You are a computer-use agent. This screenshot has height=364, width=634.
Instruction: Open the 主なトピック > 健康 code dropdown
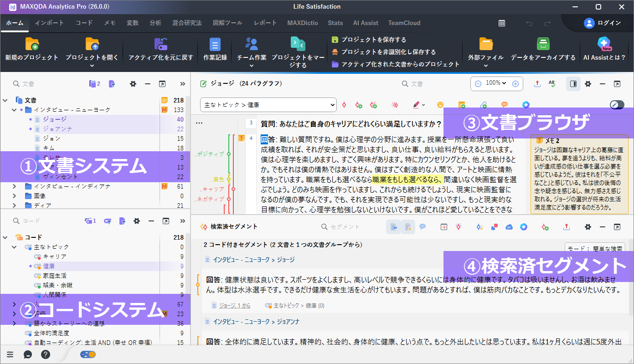coord(268,105)
